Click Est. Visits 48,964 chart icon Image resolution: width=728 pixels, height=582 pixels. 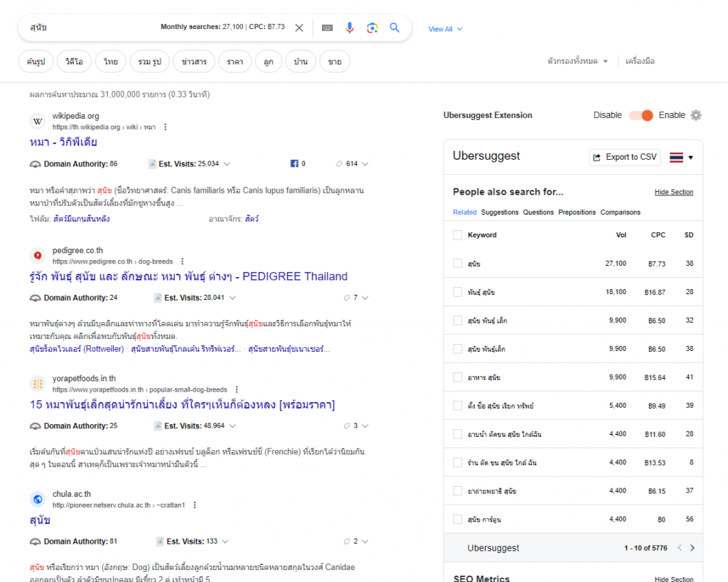point(158,426)
